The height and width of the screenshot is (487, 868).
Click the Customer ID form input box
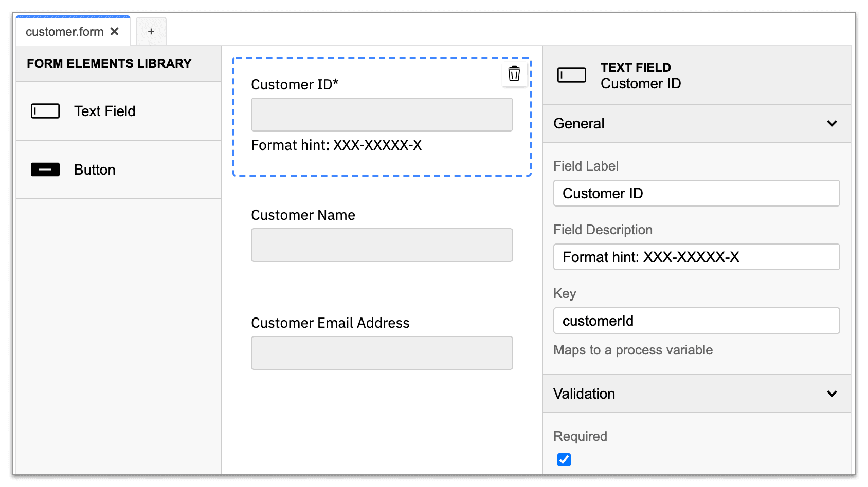tap(382, 115)
